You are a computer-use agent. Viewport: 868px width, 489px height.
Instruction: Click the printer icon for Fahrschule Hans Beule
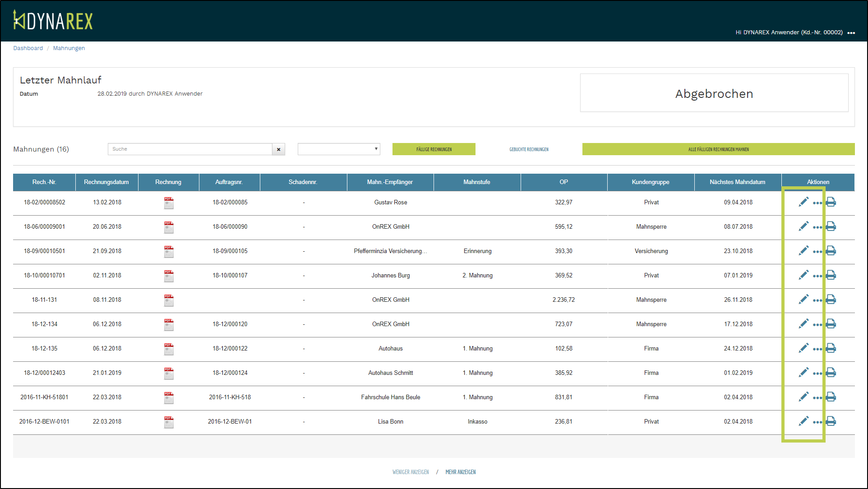point(831,397)
